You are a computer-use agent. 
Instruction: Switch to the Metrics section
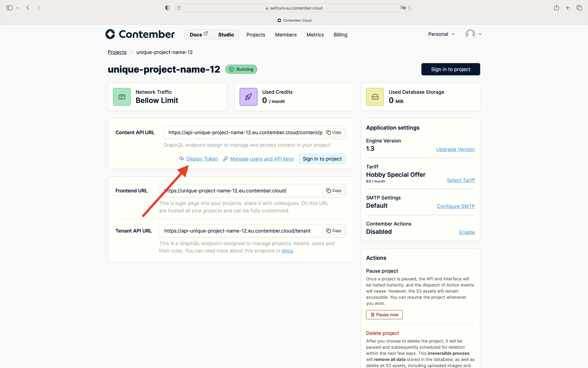315,35
